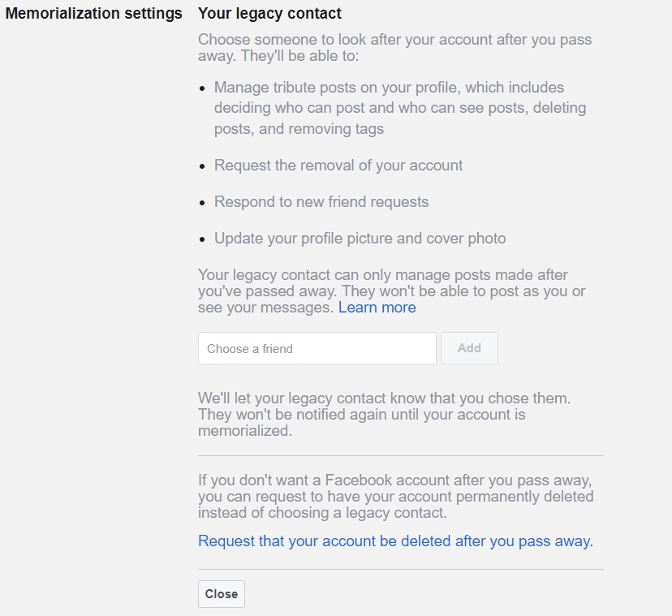Click the bullet dot beside Respond to new friend
Image resolution: width=672 pixels, height=616 pixels.
202,203
